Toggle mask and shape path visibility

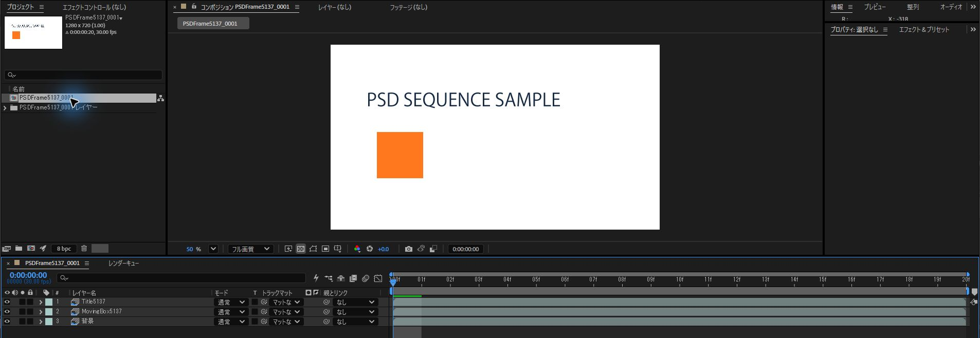click(313, 249)
